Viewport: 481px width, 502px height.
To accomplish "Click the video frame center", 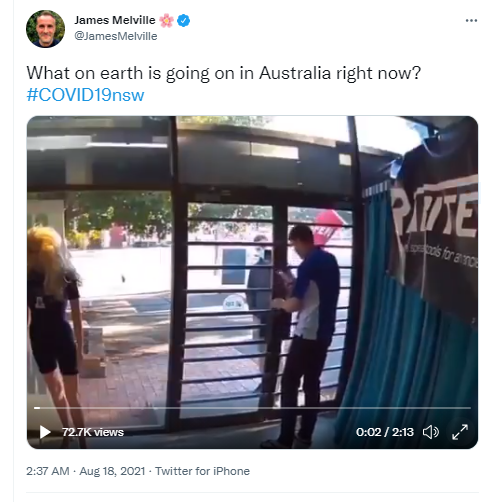I will click(x=252, y=282).
